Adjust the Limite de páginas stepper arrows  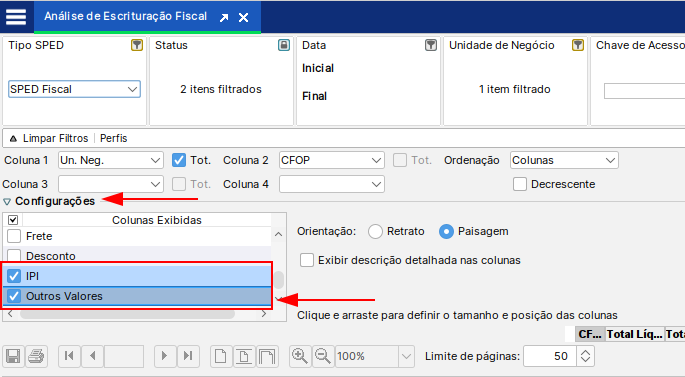(585, 356)
